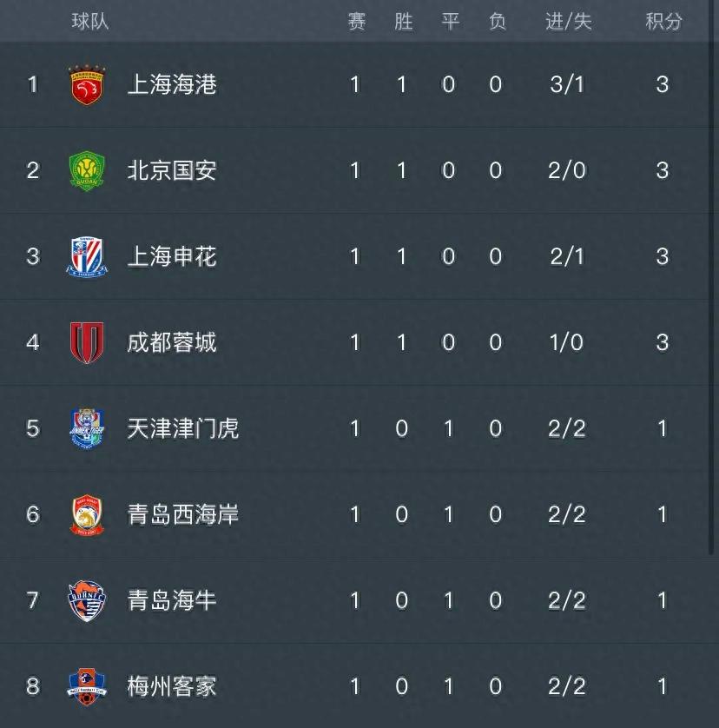Click the 胜 wins column header

click(x=404, y=22)
